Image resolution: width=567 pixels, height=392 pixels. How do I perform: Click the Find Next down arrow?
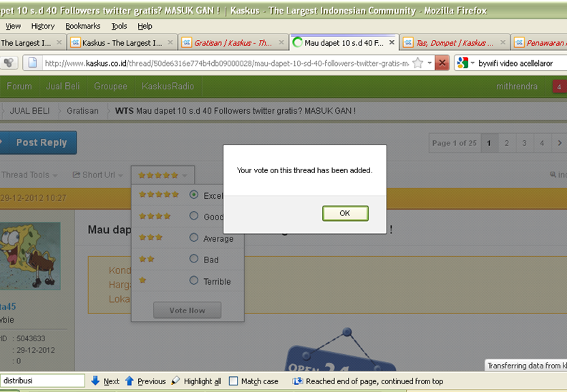click(95, 381)
